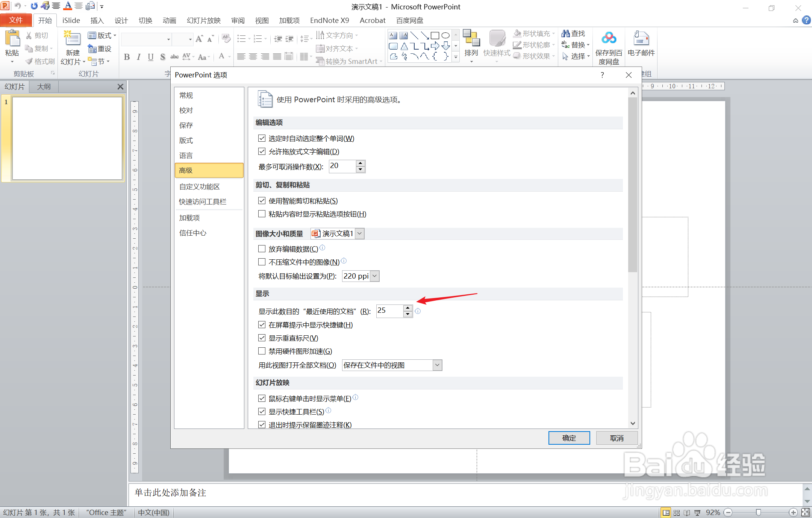Toggle Bold formatting
812x518 pixels.
tap(127, 57)
